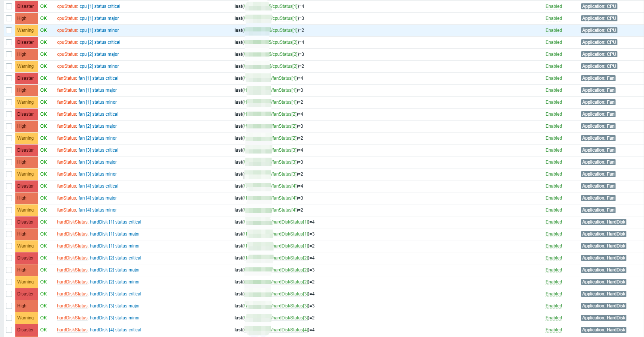
Task: Disable the cpu [1] status minor trigger via Enabled
Action: 553,30
